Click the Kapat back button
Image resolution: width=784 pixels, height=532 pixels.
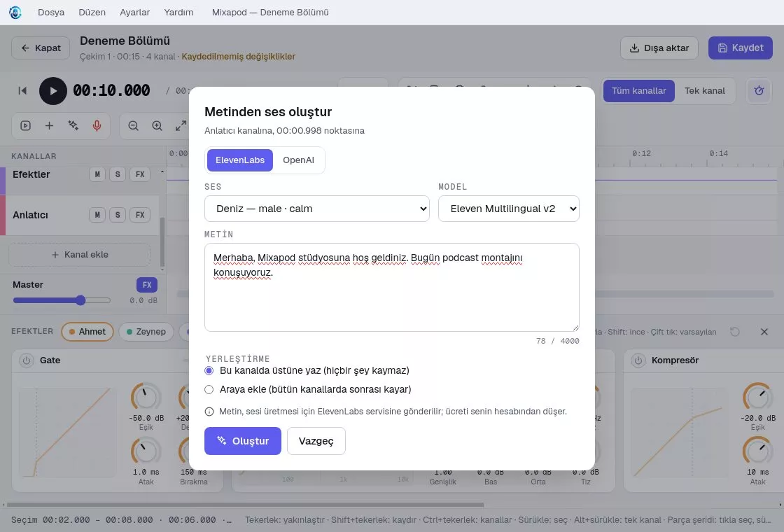[x=41, y=48]
